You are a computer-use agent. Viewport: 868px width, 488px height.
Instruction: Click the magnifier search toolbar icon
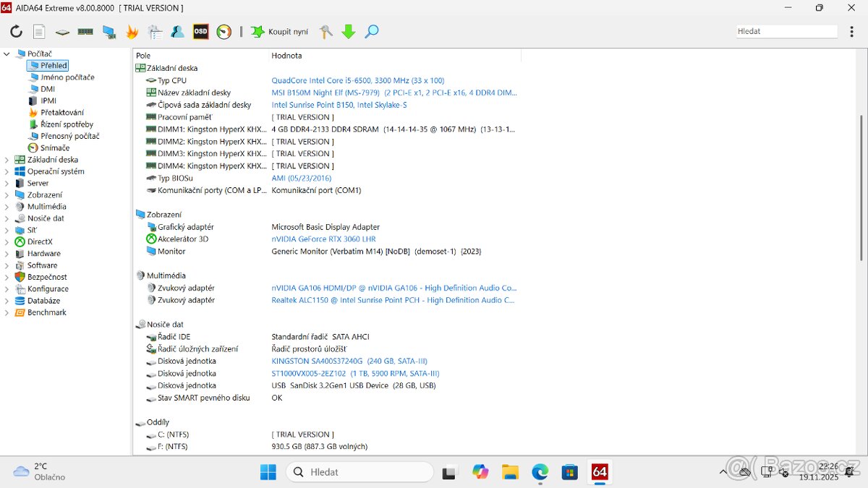tap(372, 32)
